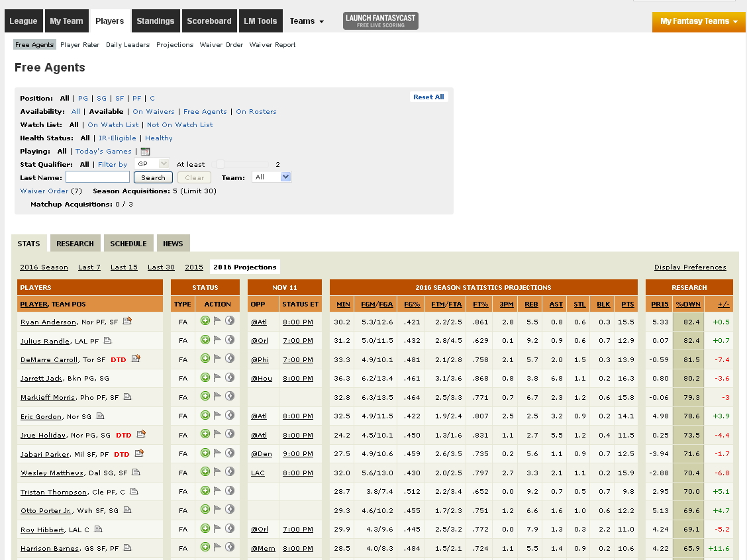Sort table by REB column
Screen dimensions: 747x560
tap(531, 304)
